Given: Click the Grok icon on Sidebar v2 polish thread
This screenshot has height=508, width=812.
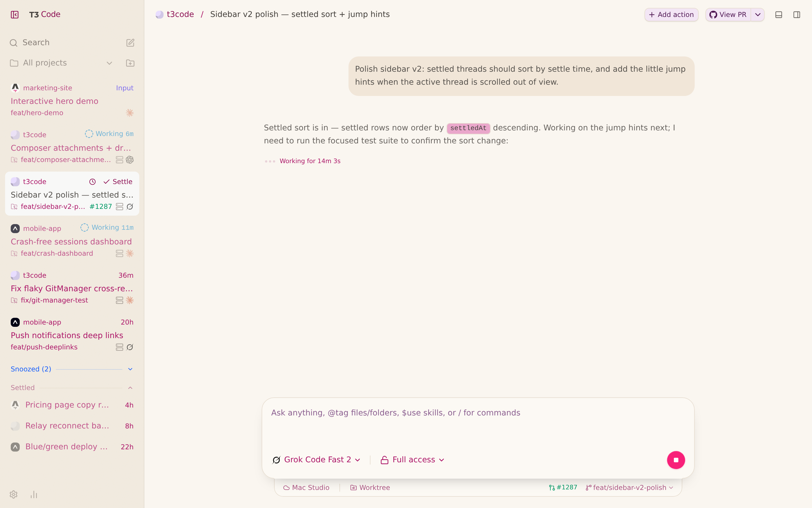Looking at the screenshot, I should pos(130,207).
